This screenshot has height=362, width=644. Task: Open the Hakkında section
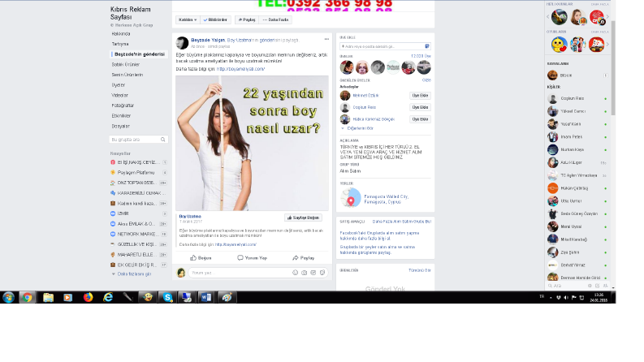click(x=121, y=33)
